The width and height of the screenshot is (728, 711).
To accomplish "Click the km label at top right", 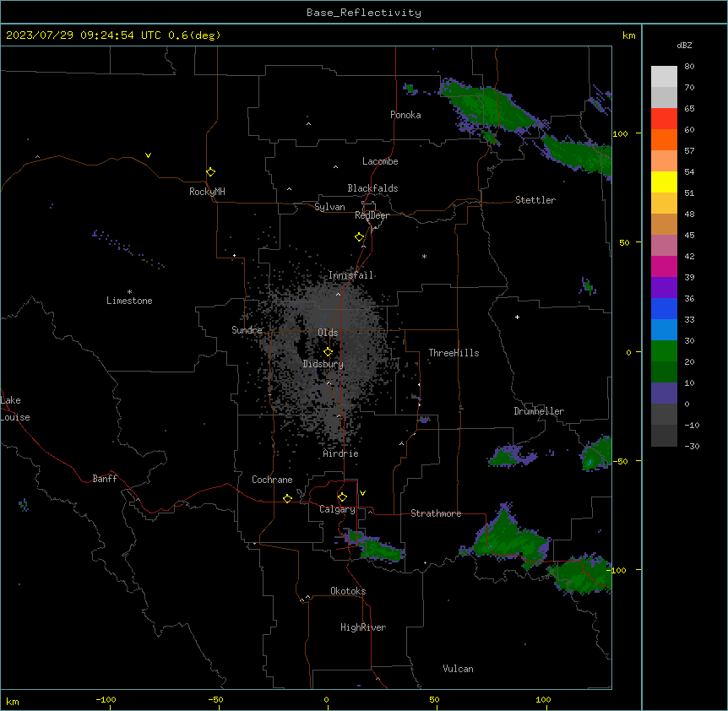I will (629, 35).
